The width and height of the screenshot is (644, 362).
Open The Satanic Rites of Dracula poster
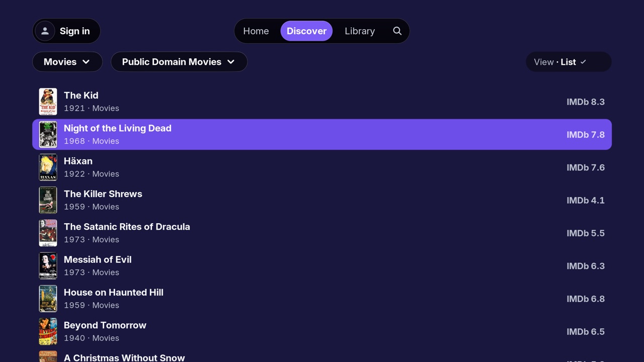pos(48,233)
